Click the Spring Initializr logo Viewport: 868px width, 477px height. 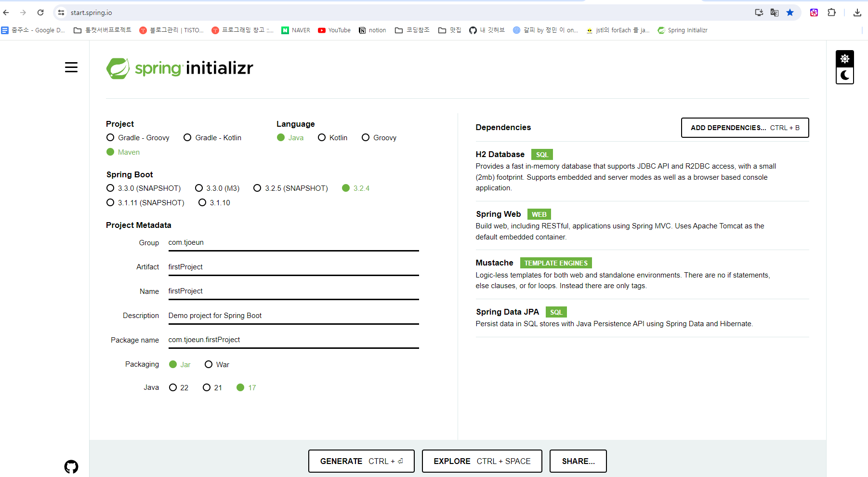(x=180, y=68)
